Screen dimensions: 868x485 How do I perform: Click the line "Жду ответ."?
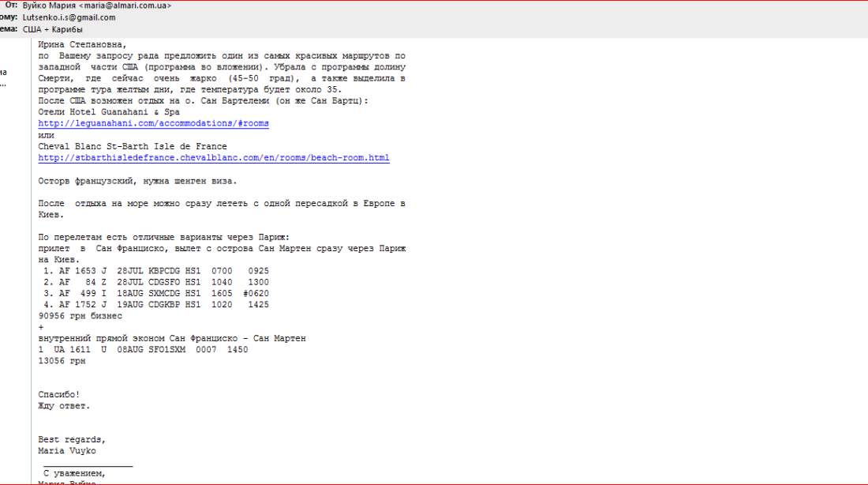click(64, 406)
